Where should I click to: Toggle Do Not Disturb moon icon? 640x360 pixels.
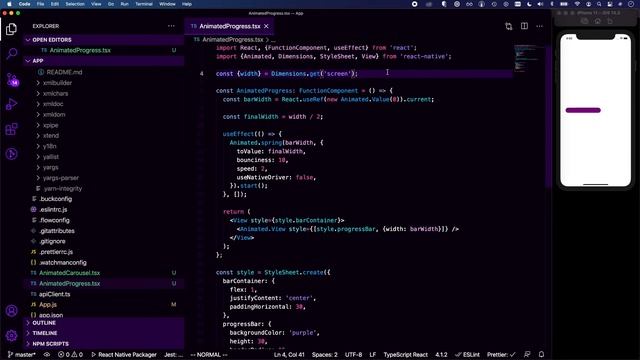pyautogui.click(x=529, y=4)
